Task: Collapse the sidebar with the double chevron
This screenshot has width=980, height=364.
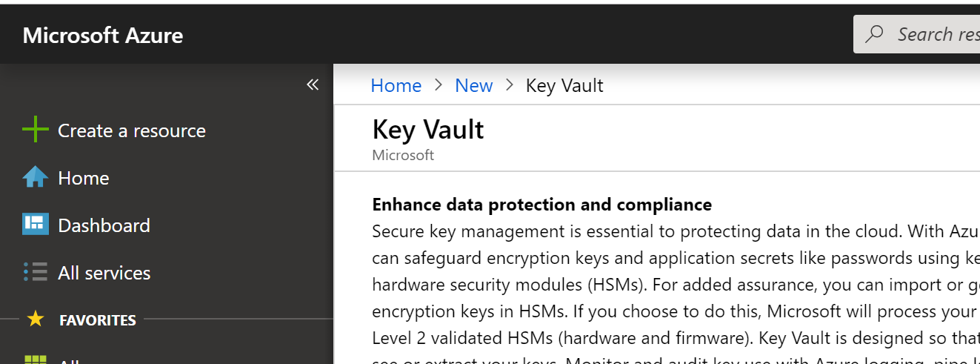Action: (313, 85)
